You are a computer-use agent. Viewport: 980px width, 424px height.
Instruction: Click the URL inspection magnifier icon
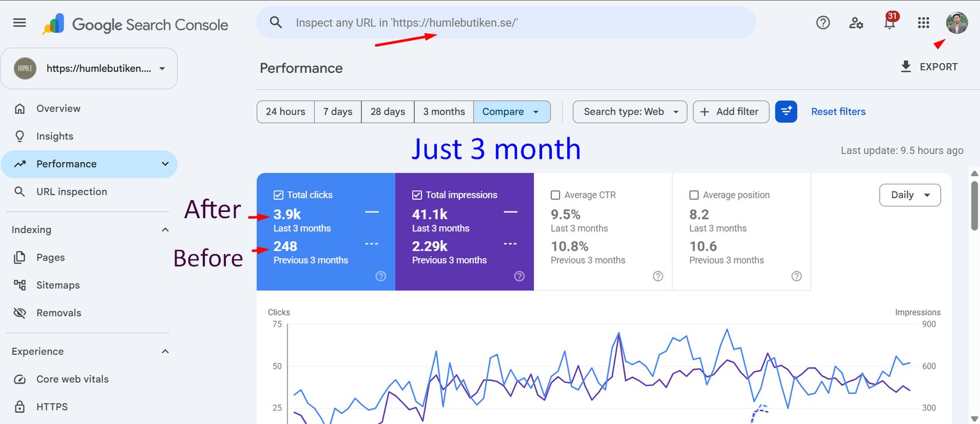click(20, 191)
